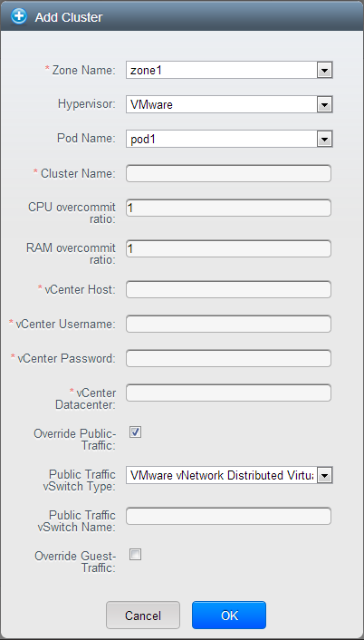Click the plus icon beside Add Cluster
This screenshot has height=640, width=364.
tap(19, 16)
